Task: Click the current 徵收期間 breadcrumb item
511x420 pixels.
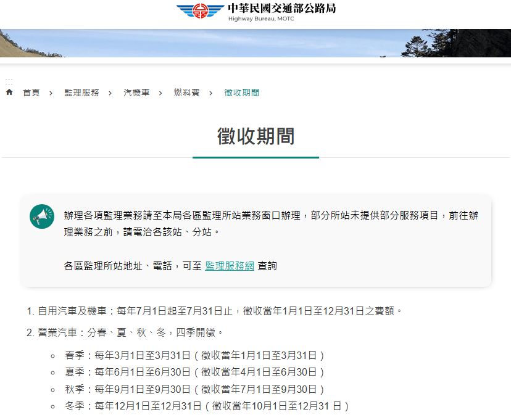Action: [242, 93]
